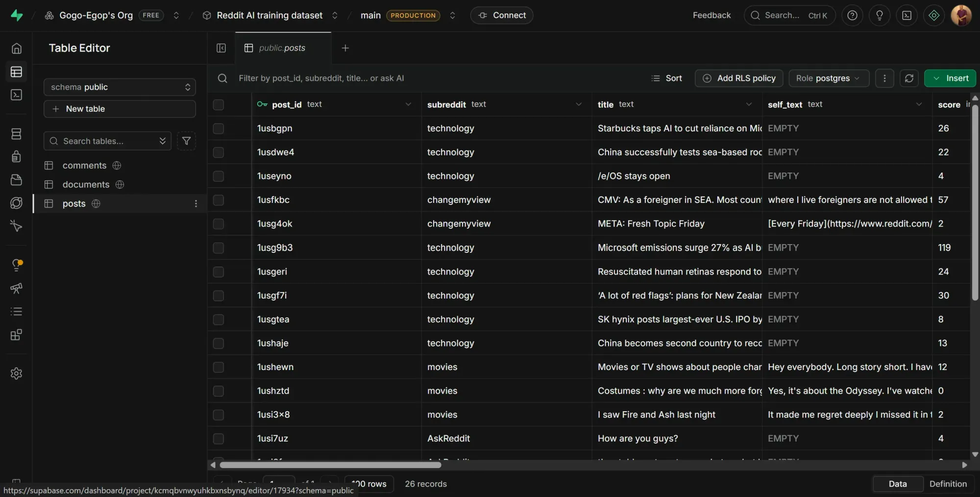
Task: Expand the project switcher chevrons
Action: pos(335,15)
